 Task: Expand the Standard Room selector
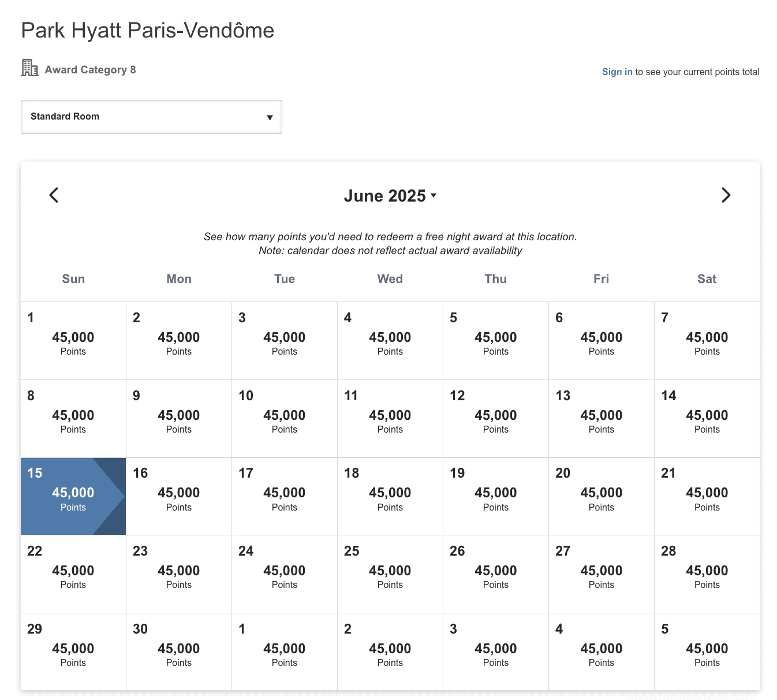click(x=151, y=117)
